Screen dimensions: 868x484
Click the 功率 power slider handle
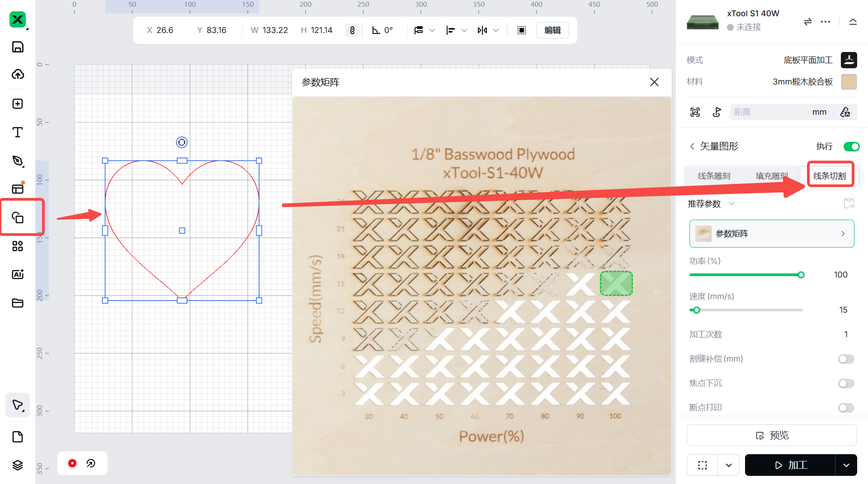point(801,275)
